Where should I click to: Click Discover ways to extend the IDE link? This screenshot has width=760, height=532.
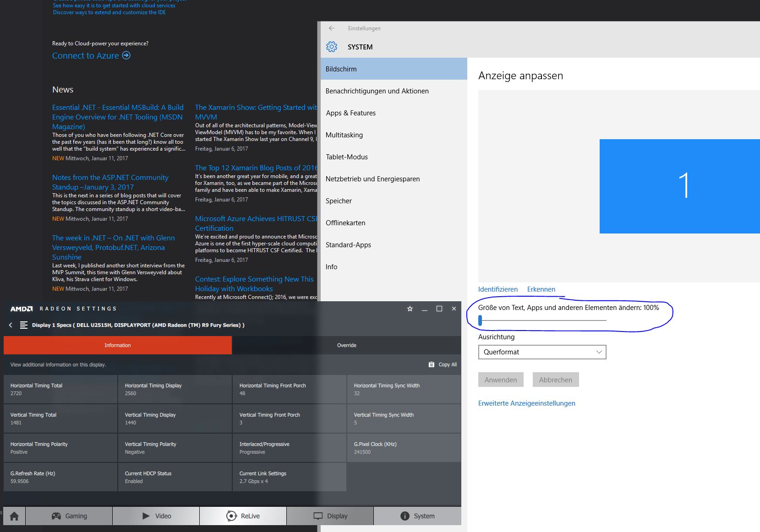click(x=109, y=12)
